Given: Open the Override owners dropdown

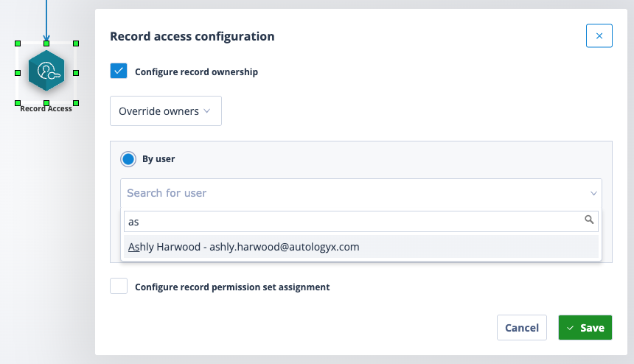Looking at the screenshot, I should [x=166, y=111].
